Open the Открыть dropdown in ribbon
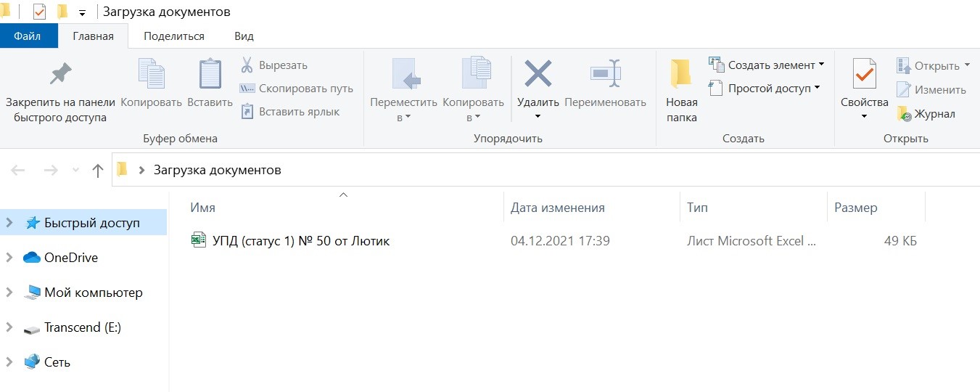The height and width of the screenshot is (392, 980). click(933, 65)
